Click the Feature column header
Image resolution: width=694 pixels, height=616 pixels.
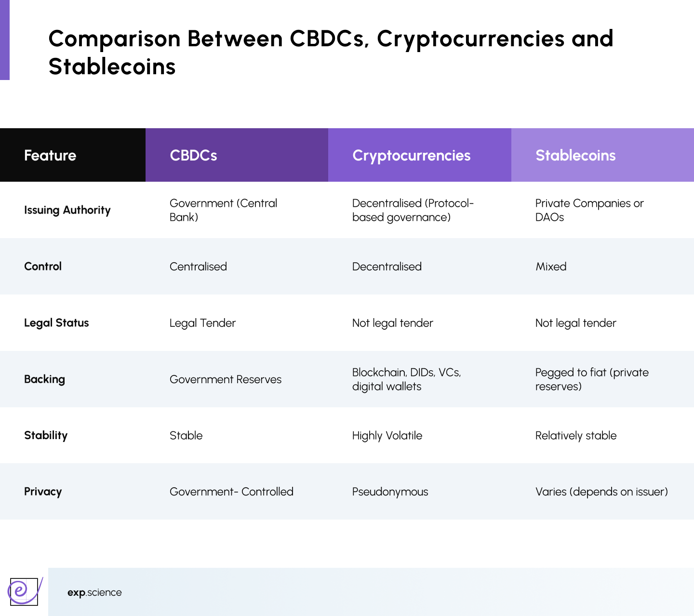50,155
